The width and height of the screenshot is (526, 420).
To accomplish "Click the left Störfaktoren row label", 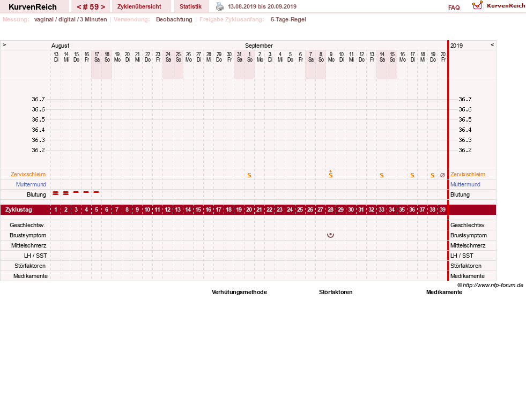I will tap(30, 266).
